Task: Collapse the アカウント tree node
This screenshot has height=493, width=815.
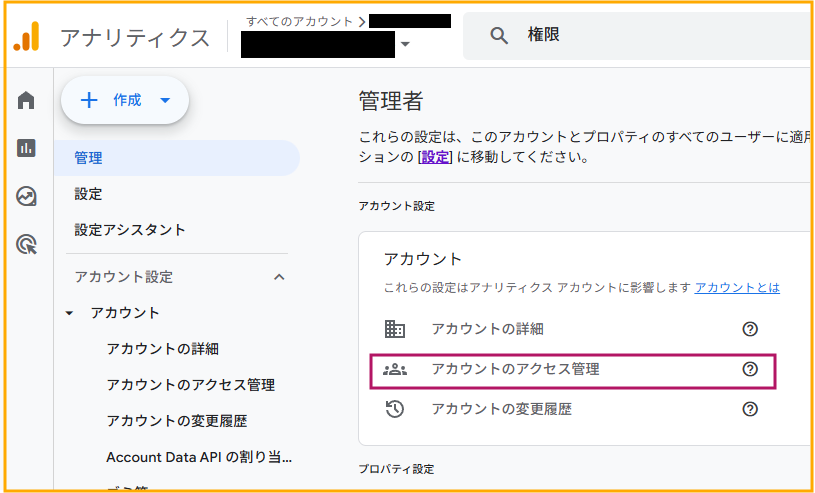Action: (70, 313)
